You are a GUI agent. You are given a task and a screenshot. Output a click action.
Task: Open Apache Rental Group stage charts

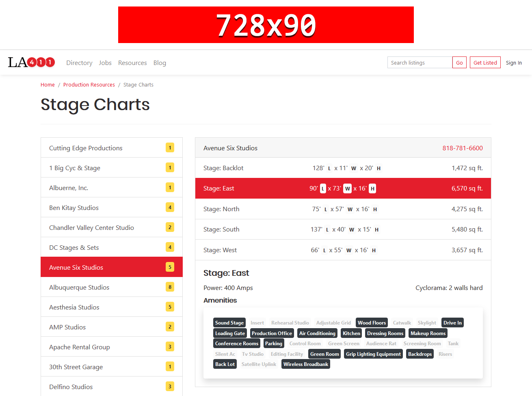coord(112,346)
